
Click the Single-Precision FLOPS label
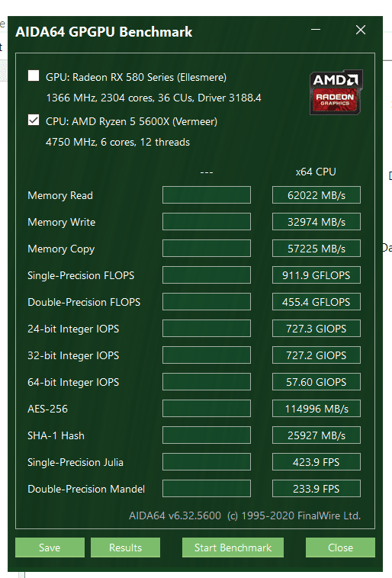pyautogui.click(x=81, y=275)
